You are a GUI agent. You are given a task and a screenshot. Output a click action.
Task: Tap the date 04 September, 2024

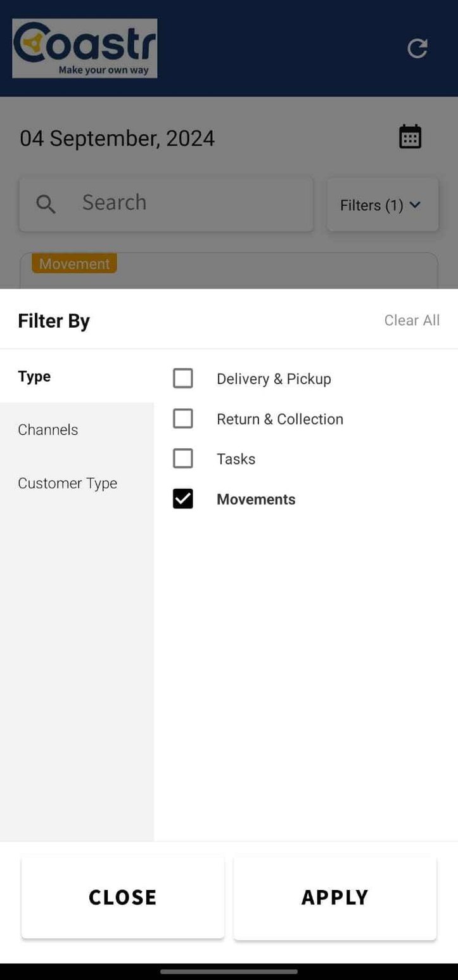pyautogui.click(x=117, y=138)
